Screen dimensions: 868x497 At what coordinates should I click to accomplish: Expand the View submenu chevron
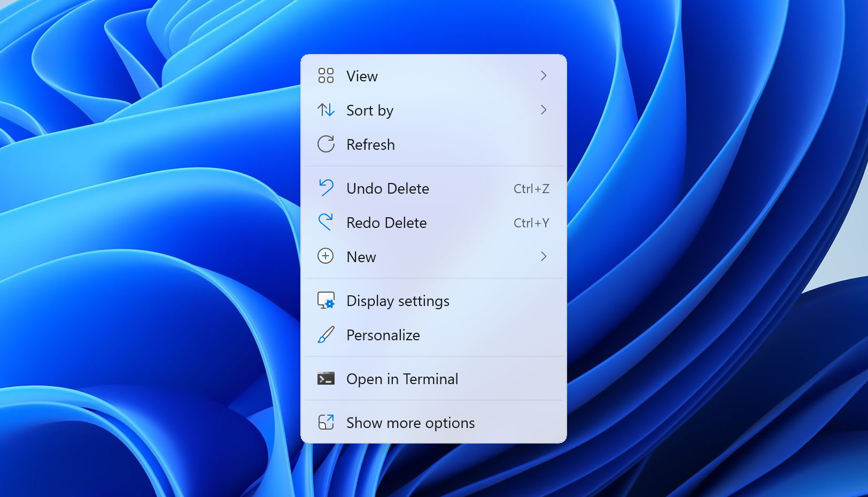(x=543, y=76)
